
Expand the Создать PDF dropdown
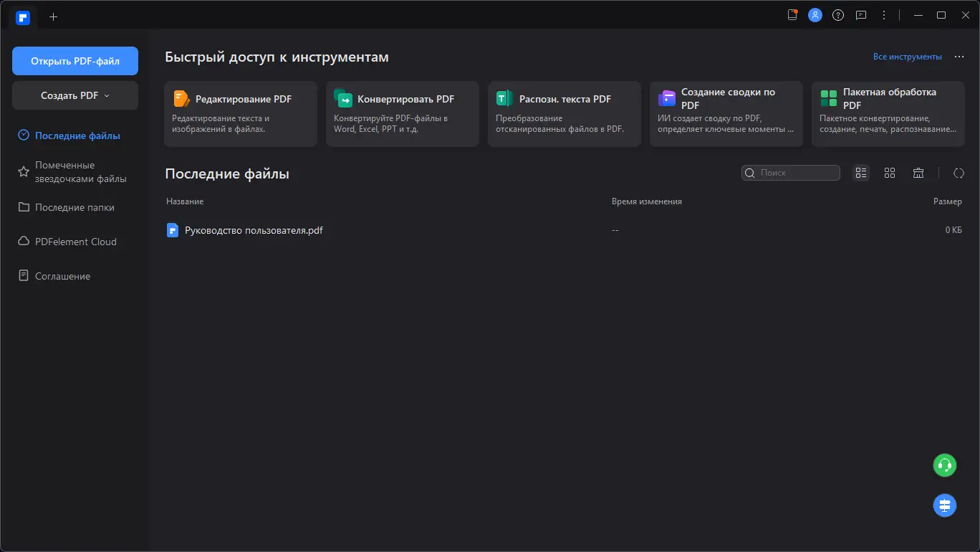click(x=75, y=95)
